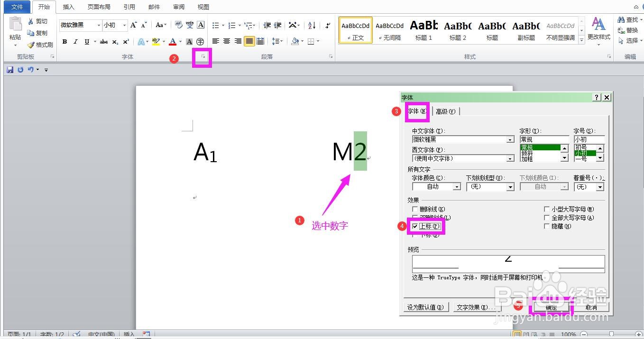Image resolution: width=644 pixels, height=339 pixels.
Task: Switch to the Advanced (高级) dialog tab
Action: [x=445, y=111]
